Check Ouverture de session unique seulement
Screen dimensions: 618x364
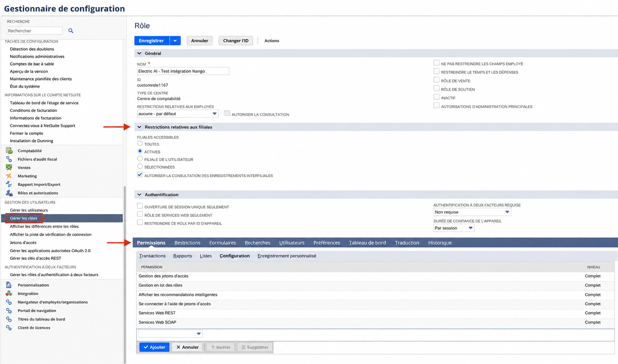coord(140,206)
